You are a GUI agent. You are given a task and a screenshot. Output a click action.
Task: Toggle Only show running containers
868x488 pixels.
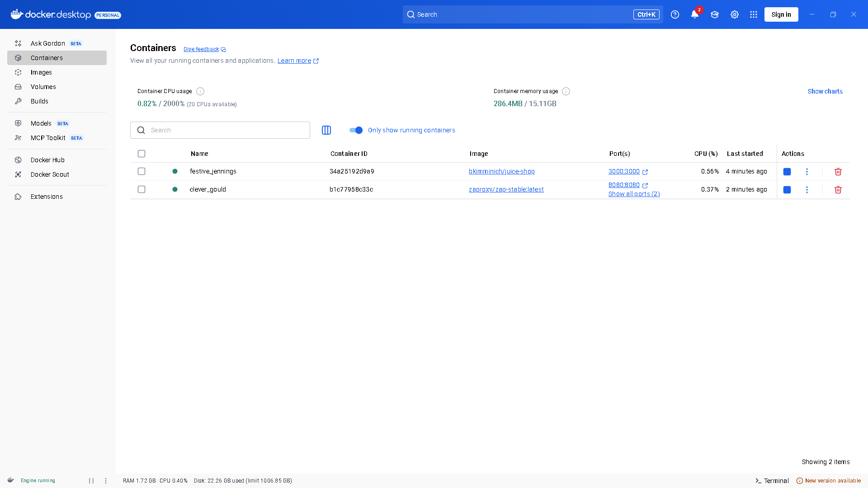tap(356, 130)
